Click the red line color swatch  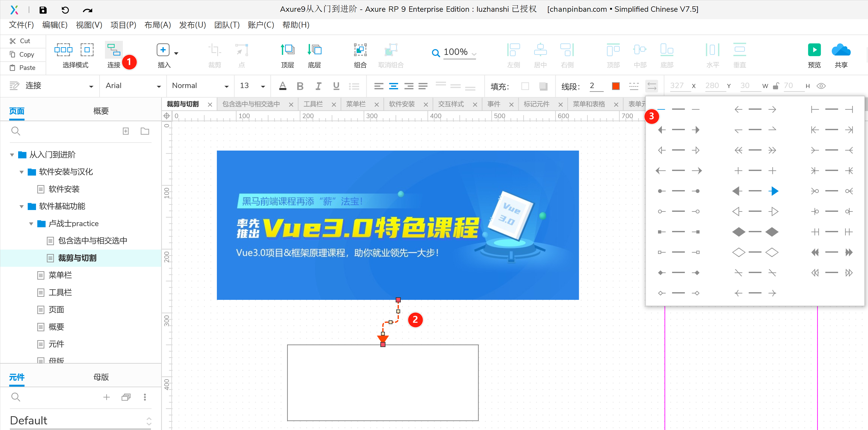click(x=616, y=86)
